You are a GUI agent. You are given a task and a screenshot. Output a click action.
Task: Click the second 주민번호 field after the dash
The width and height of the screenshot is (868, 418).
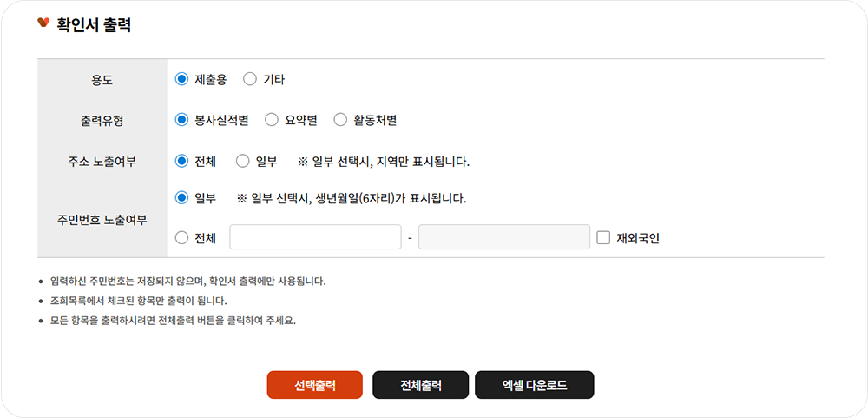(504, 237)
